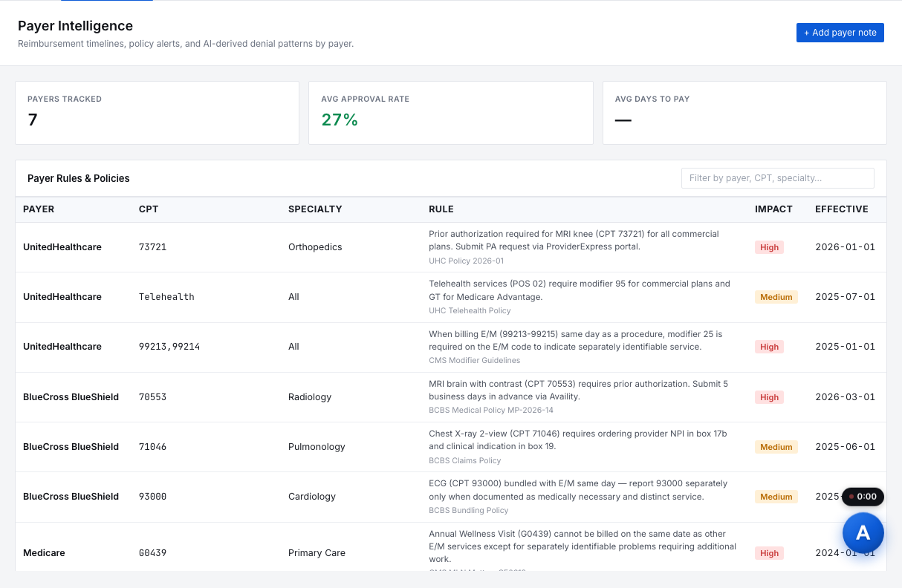Click Medium badge in Telehealth row
902x588 pixels.
(x=776, y=297)
